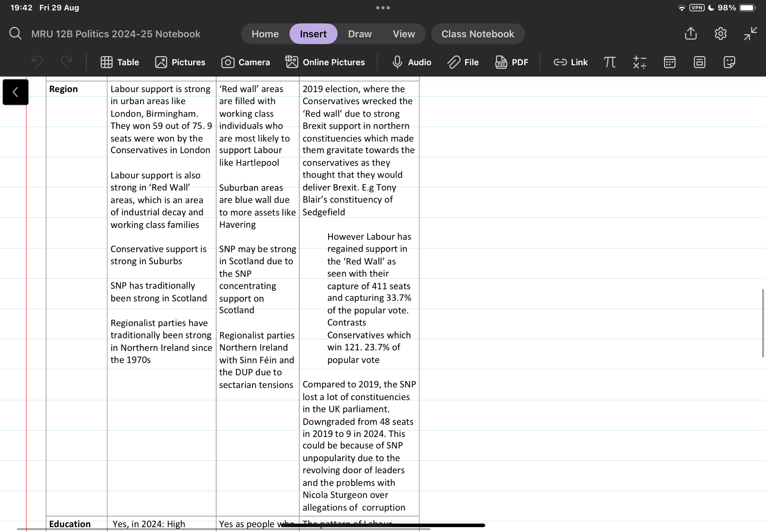Image resolution: width=766 pixels, height=532 pixels.
Task: Attach a File
Action: tap(463, 62)
